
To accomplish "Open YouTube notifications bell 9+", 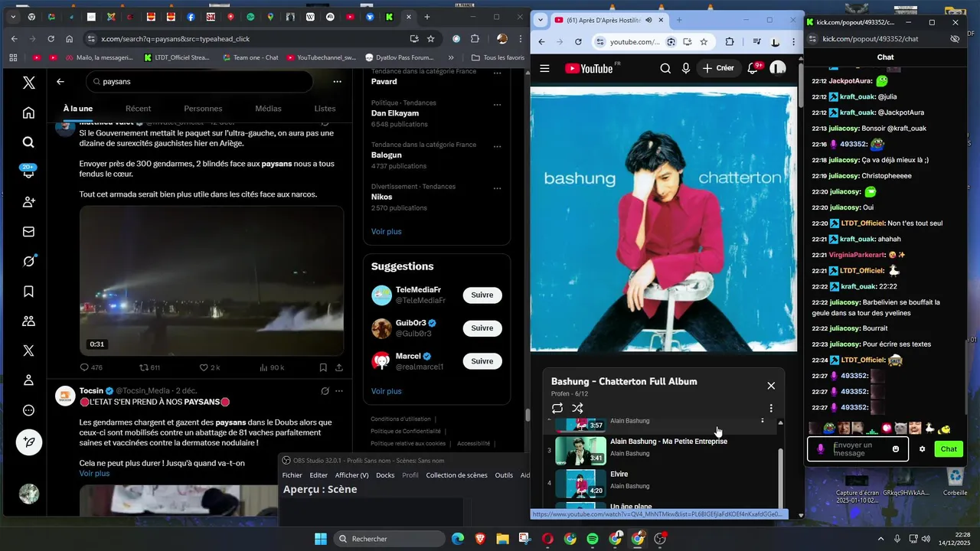I will (753, 68).
